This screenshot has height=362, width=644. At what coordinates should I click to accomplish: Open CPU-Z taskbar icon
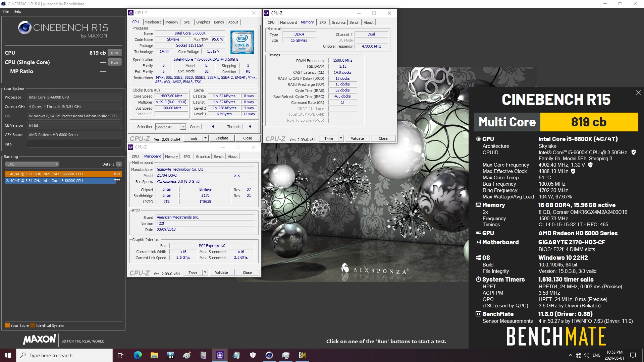pyautogui.click(x=220, y=355)
